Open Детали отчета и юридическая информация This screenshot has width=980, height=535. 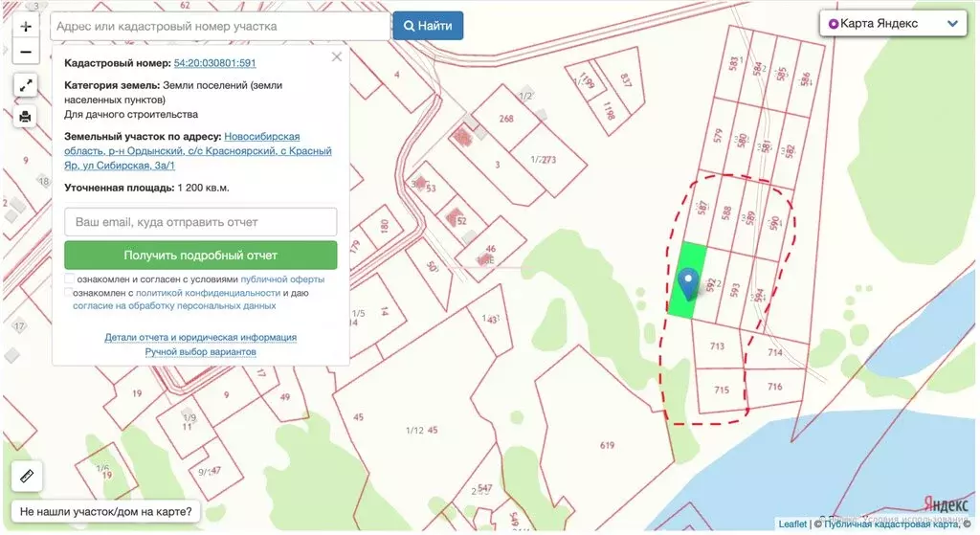coord(201,337)
